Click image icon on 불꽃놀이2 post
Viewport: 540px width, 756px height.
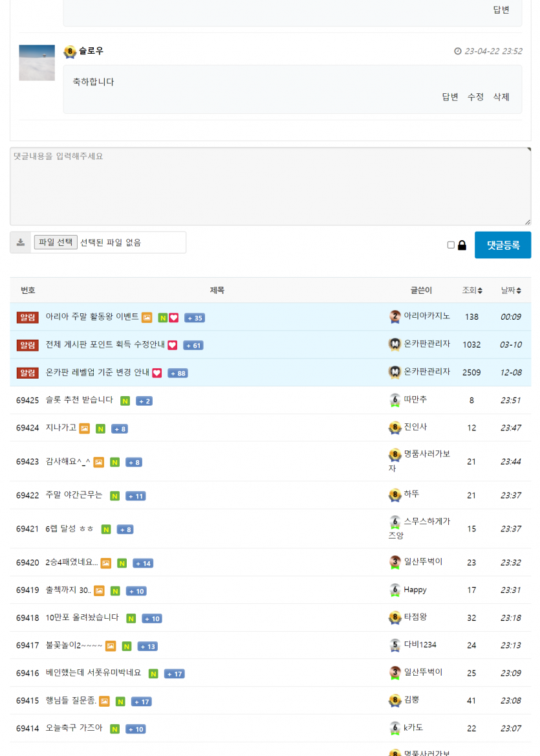pyautogui.click(x=111, y=646)
